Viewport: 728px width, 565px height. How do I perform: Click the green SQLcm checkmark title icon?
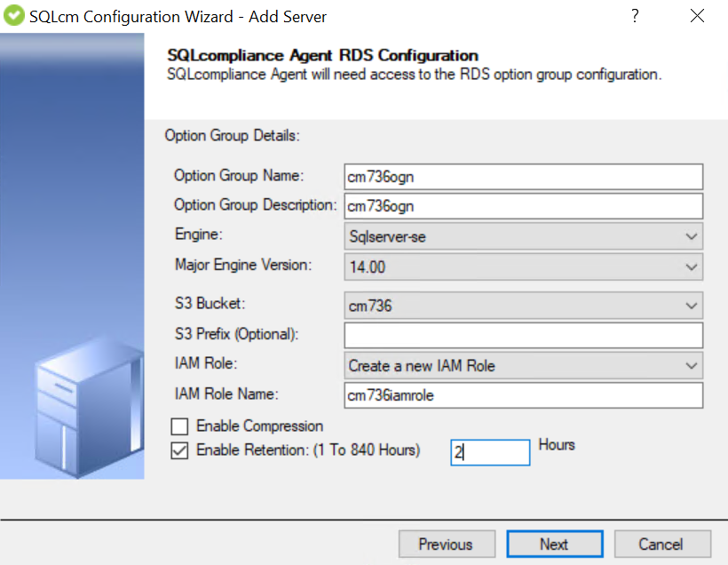(x=13, y=16)
